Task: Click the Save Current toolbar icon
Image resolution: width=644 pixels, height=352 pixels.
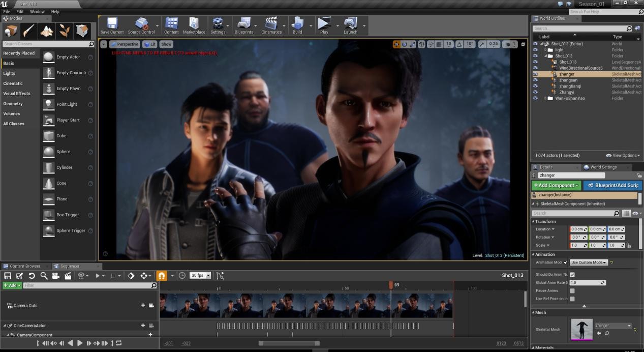Action: [112, 25]
